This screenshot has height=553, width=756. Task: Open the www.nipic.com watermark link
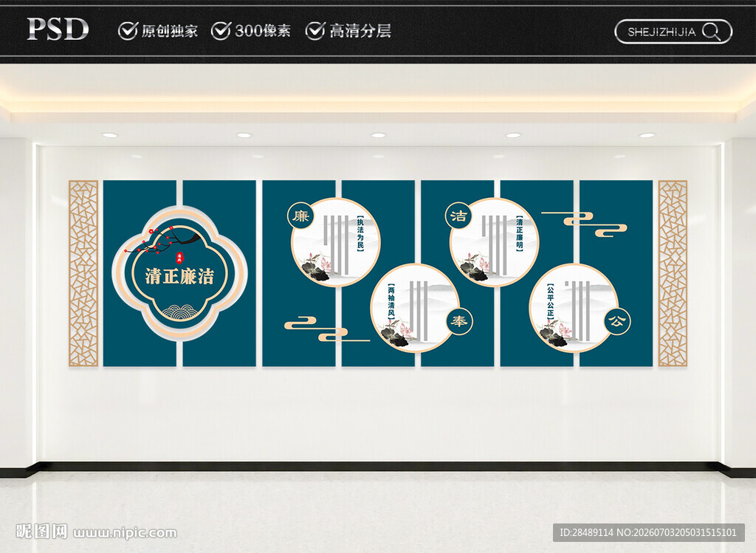point(125,533)
